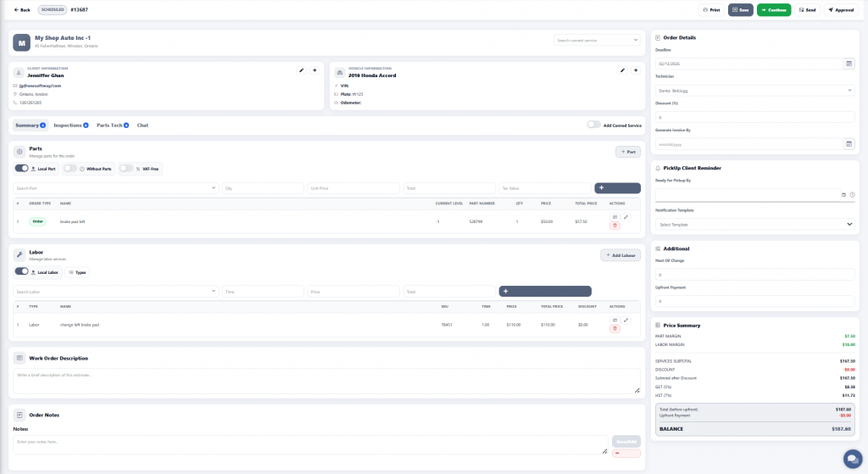Click the plus icon in Vehicle Information card
The image size is (868, 474).
coord(635,70)
